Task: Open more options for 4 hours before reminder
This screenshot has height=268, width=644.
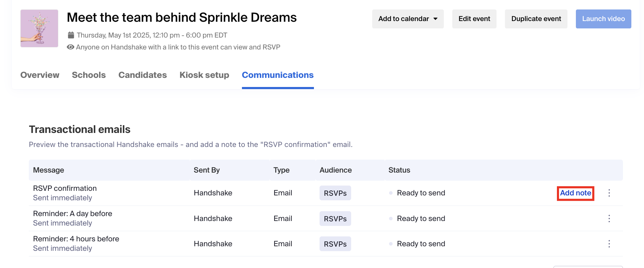Action: click(609, 244)
